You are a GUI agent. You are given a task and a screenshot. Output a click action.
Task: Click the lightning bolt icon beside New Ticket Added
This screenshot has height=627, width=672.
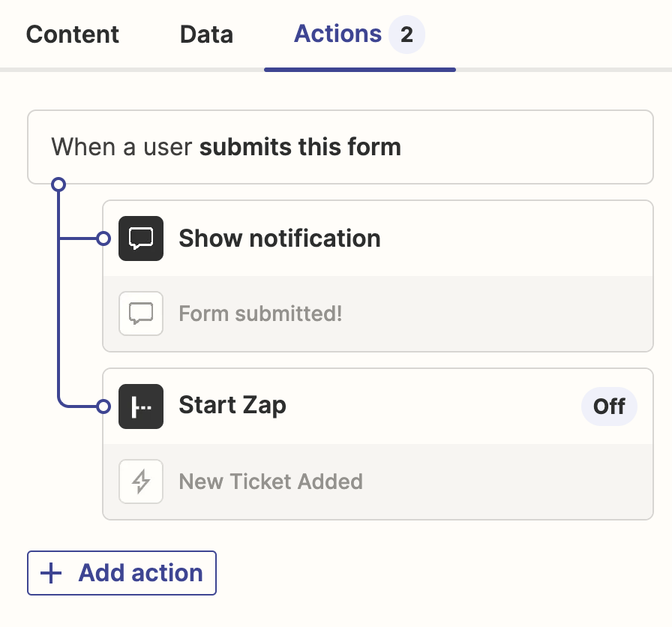click(x=141, y=481)
